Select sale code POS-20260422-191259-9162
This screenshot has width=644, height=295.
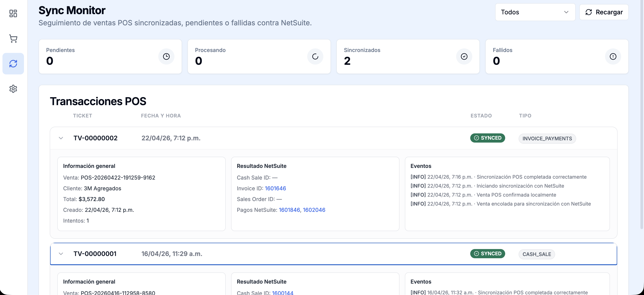click(x=118, y=178)
